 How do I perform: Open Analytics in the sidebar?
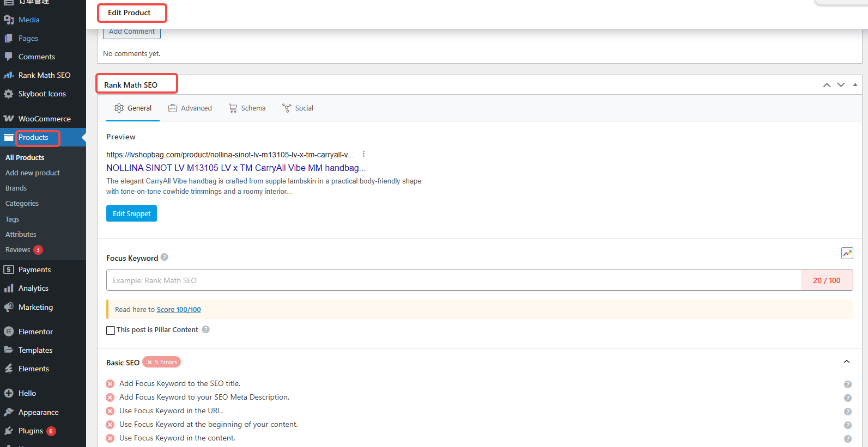point(33,288)
